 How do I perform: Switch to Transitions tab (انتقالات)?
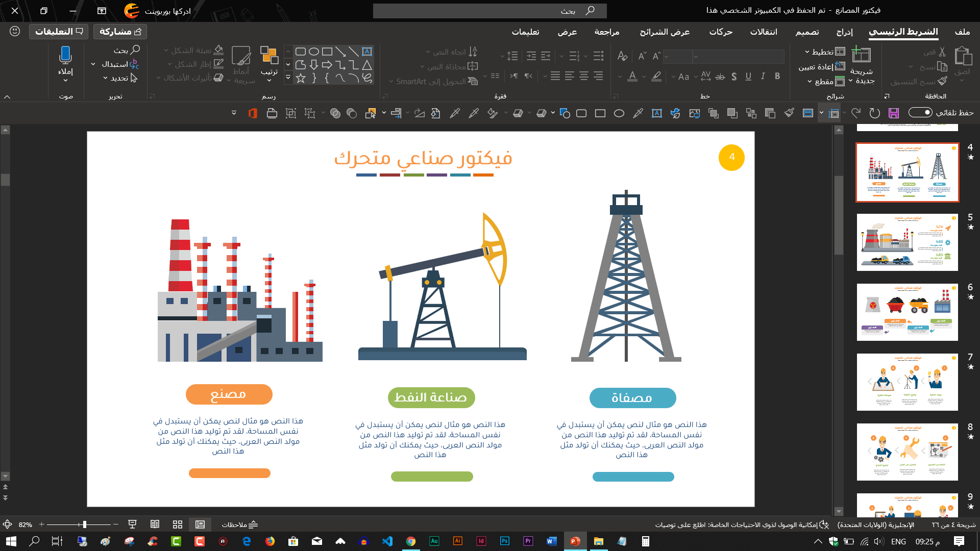pyautogui.click(x=764, y=32)
